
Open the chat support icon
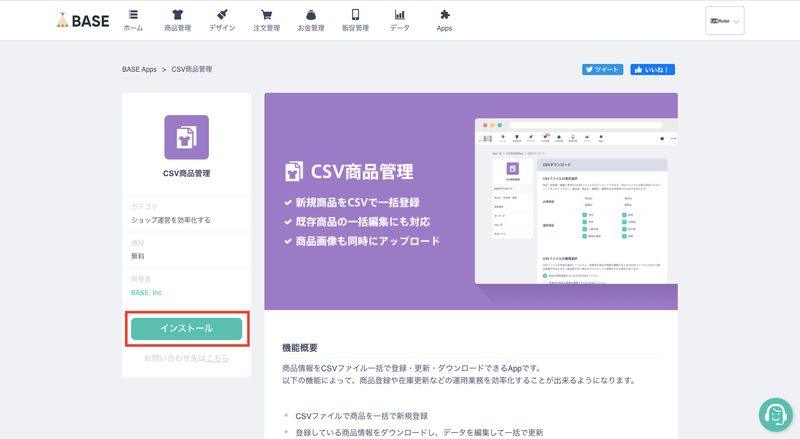pos(776,414)
